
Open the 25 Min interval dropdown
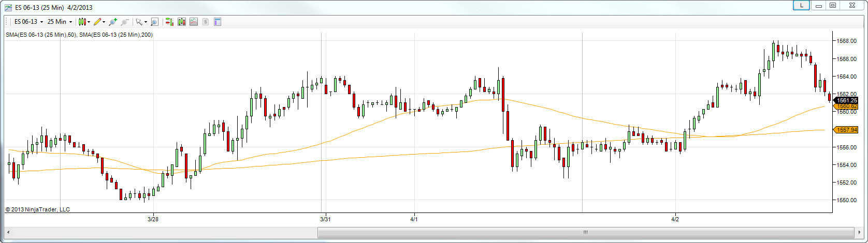60,22
